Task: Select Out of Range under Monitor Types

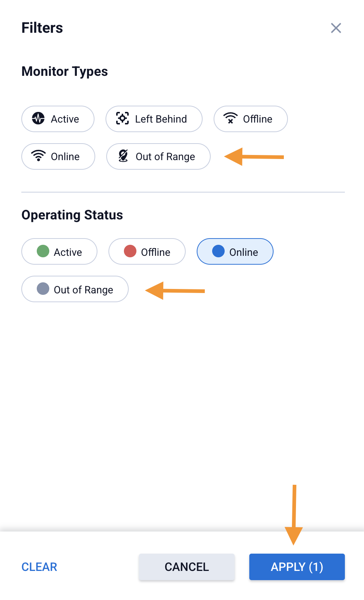Action: (158, 157)
